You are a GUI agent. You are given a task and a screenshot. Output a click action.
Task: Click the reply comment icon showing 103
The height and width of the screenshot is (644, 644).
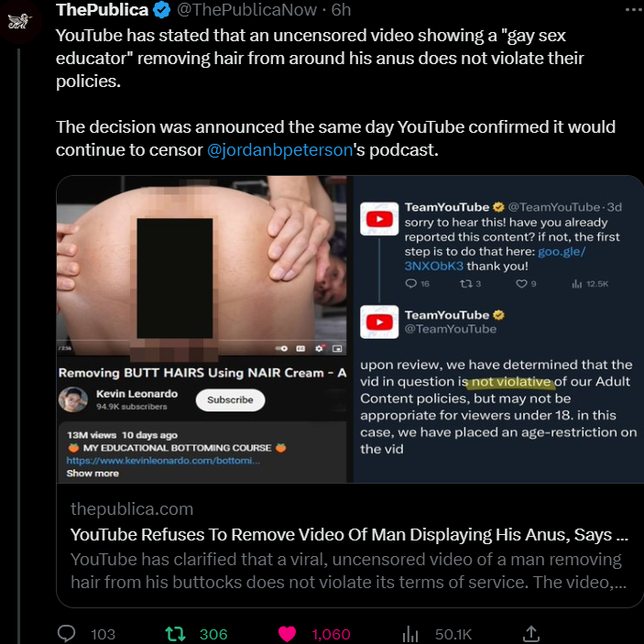click(x=66, y=633)
